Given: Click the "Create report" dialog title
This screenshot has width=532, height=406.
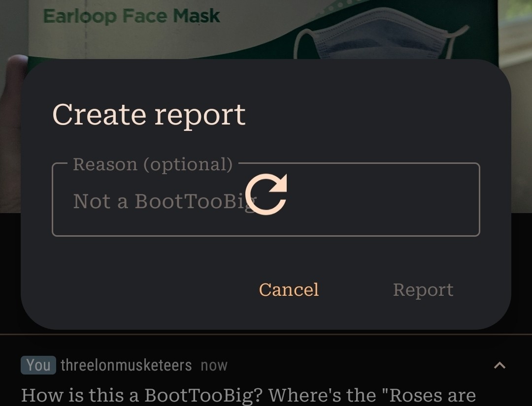Looking at the screenshot, I should 149,115.
